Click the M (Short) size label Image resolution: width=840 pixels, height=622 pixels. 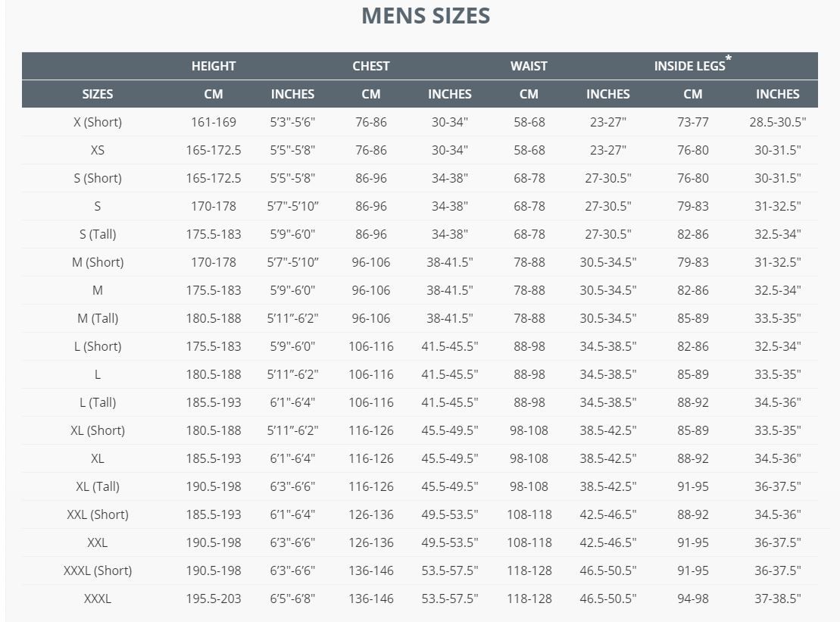tap(98, 262)
